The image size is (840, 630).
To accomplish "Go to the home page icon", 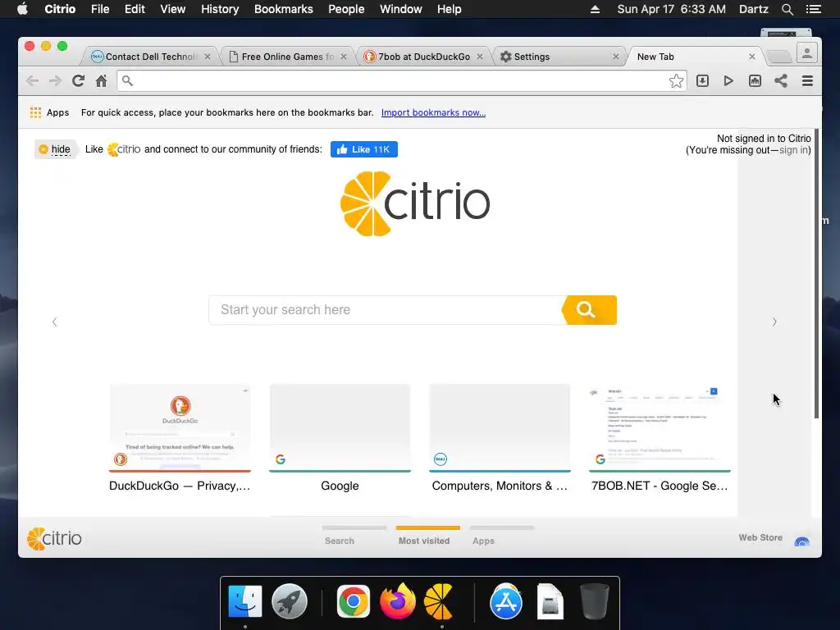I will click(x=101, y=81).
